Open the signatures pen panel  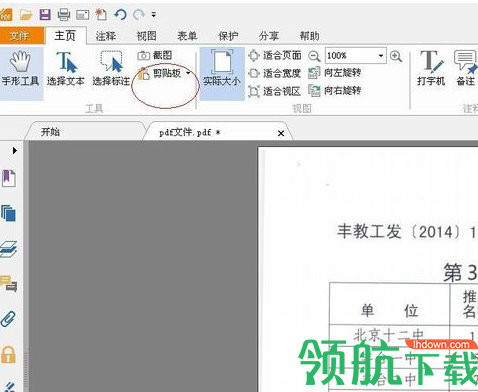9,387
